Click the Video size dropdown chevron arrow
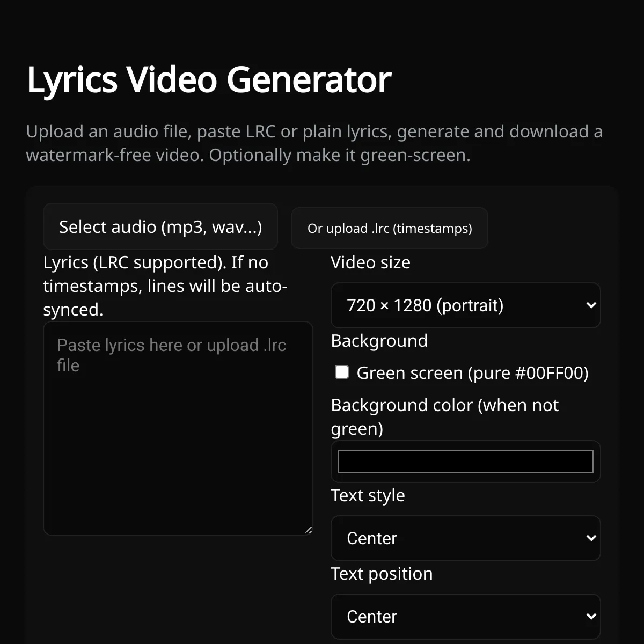 click(x=591, y=305)
